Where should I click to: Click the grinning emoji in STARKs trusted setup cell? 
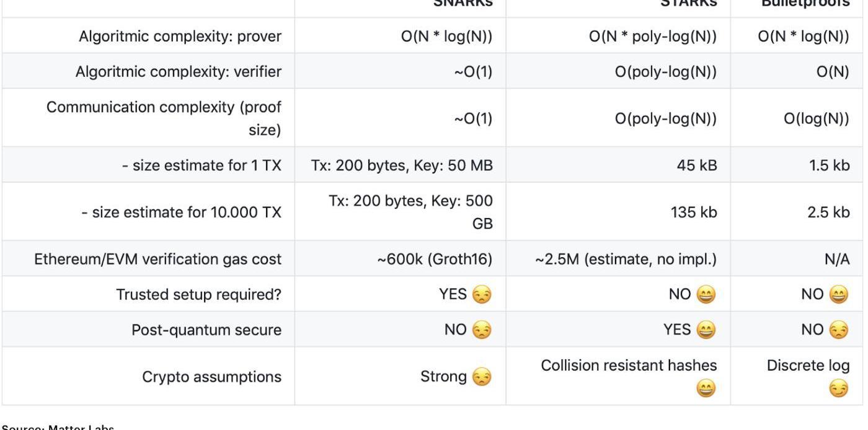(706, 295)
